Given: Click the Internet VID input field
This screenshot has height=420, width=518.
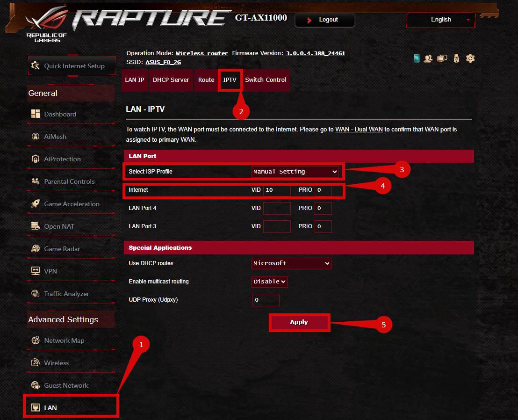Looking at the screenshot, I should pos(277,190).
